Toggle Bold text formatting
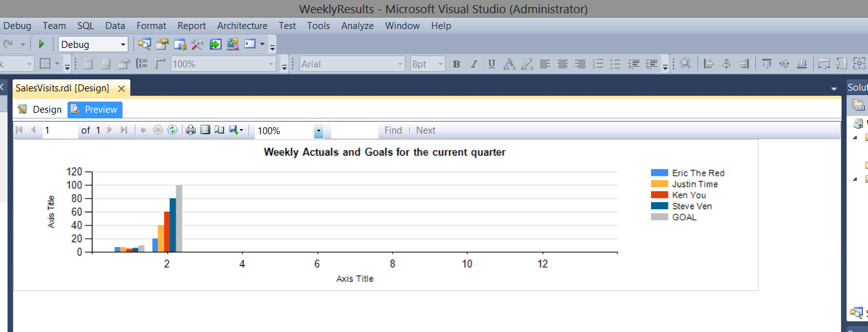Viewport: 868px width, 332px height. coord(456,64)
